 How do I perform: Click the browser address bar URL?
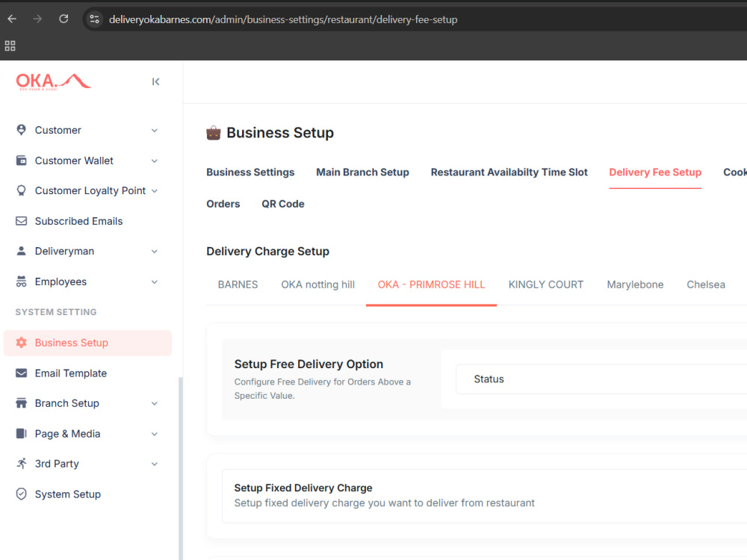point(283,19)
